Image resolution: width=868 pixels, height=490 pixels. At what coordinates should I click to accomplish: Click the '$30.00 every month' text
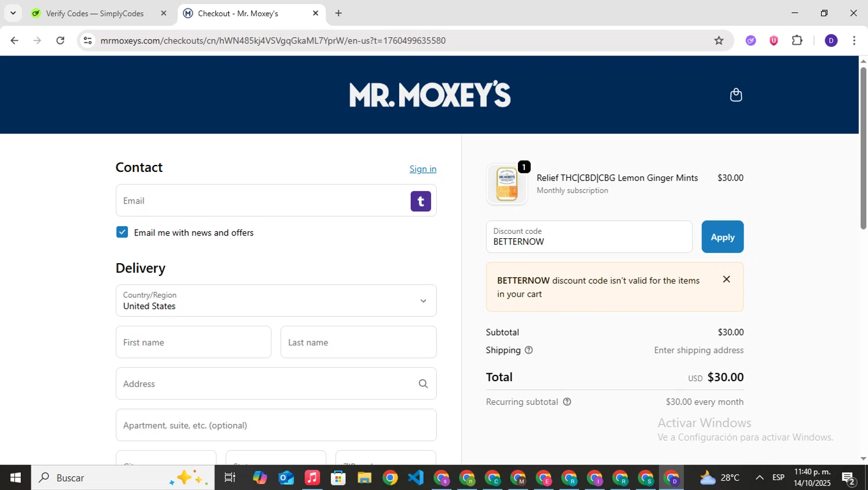click(704, 401)
